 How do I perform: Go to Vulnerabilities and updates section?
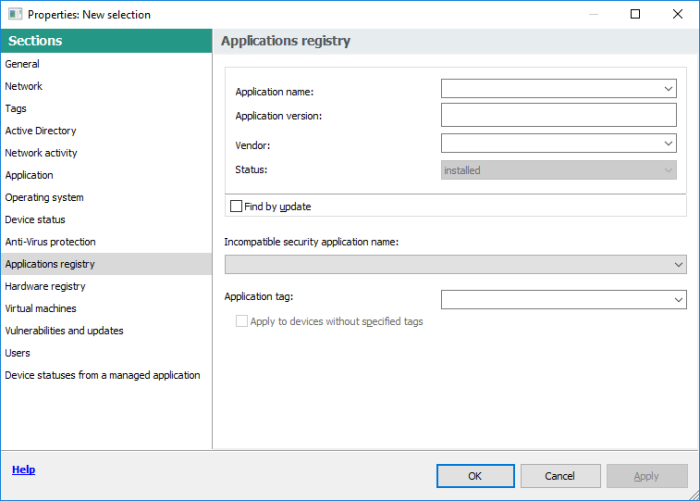[64, 330]
